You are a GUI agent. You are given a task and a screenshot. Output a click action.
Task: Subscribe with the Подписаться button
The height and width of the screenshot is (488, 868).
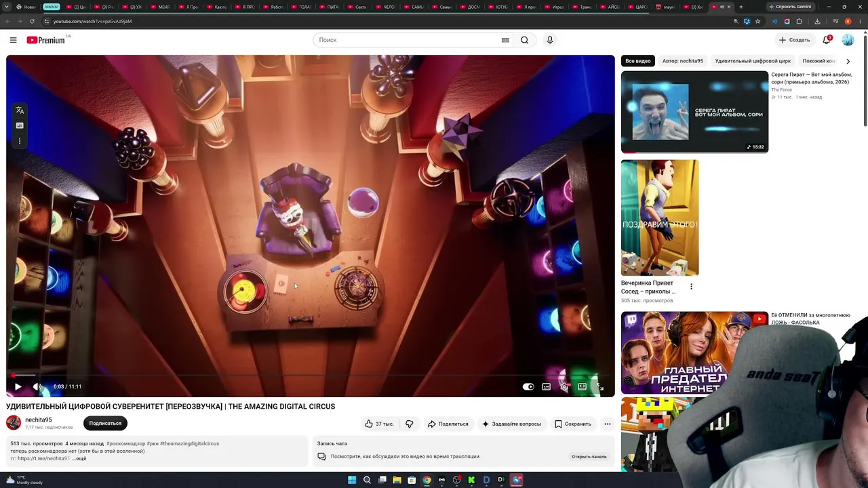coord(105,424)
